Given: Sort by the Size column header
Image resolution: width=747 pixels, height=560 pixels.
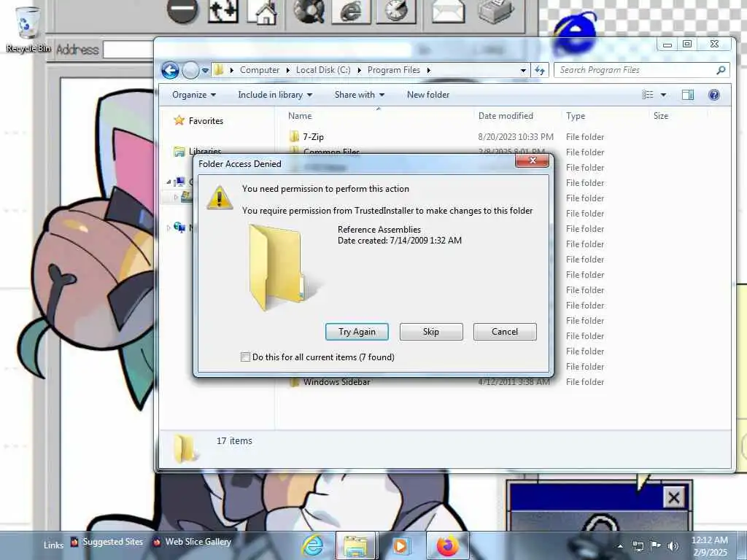Looking at the screenshot, I should (x=661, y=116).
